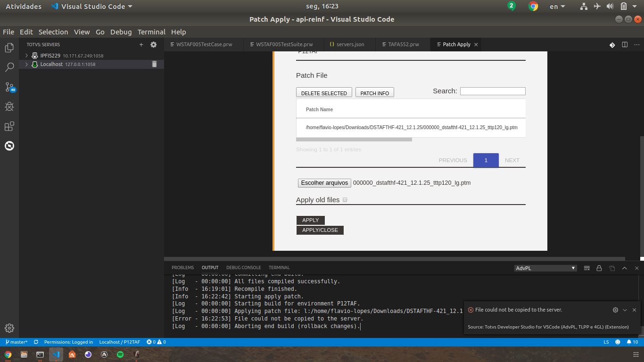Viewport: 644px width, 362px height.
Task: Click the DELETE SELECTED button
Action: pos(324,93)
